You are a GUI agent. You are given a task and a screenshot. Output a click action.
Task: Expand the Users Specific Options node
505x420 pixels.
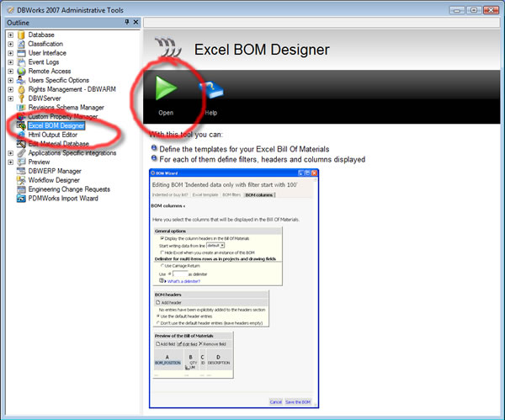click(11, 80)
